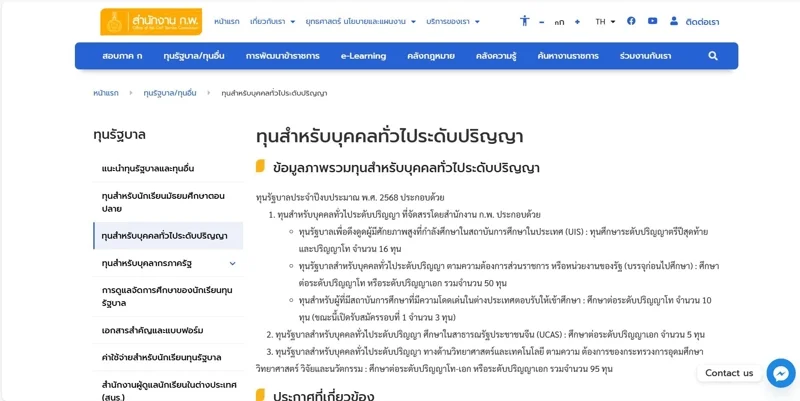Click heading ข้อมูลภาพรวมทุนสำหรับบุคคลทั่วไประดับปริญญา
The width and height of the screenshot is (800, 401).
(x=406, y=168)
